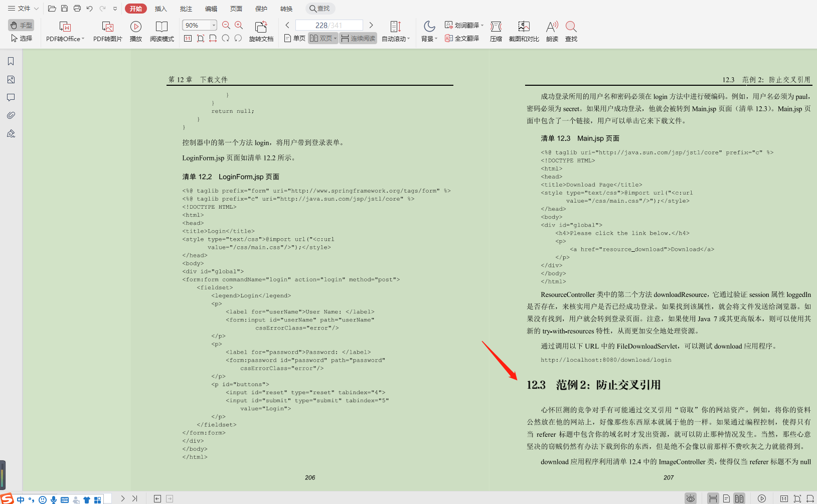Go back to previous view in the status bar
817x504 pixels.
point(157,498)
